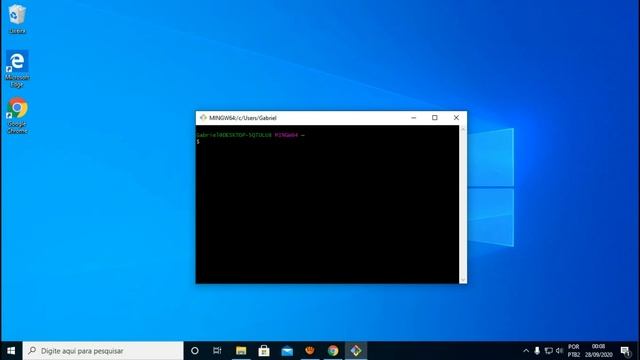Click the microphone icon in the system tray

coord(537,351)
